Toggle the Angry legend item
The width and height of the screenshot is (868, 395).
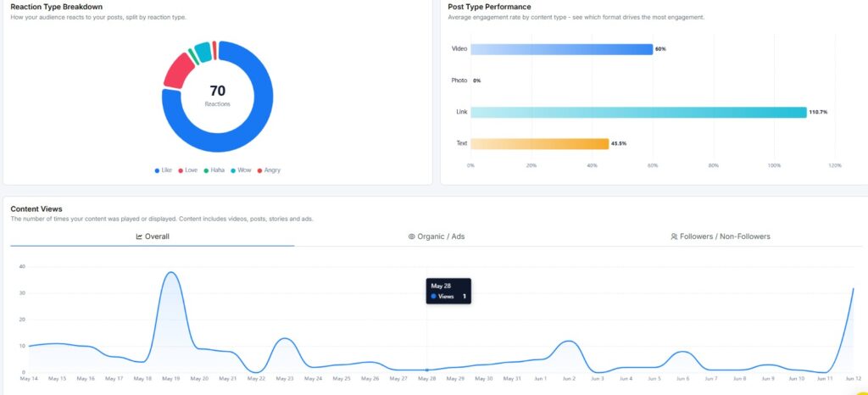pyautogui.click(x=269, y=170)
